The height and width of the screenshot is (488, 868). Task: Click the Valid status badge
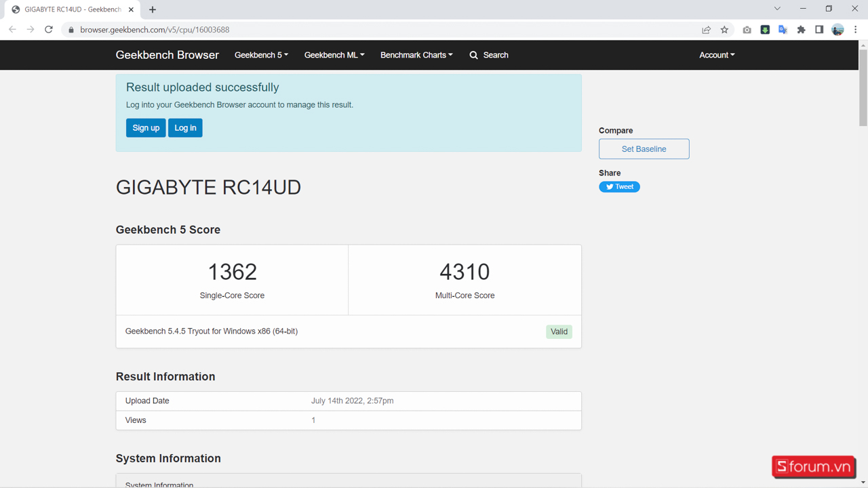(559, 331)
